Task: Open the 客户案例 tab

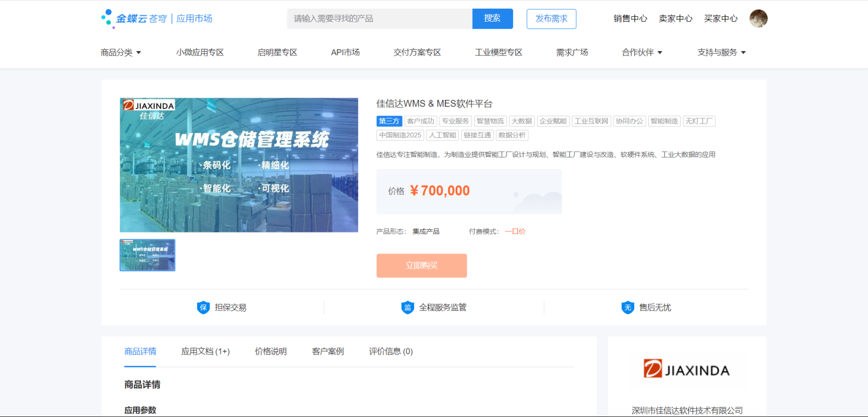Action: pos(328,351)
